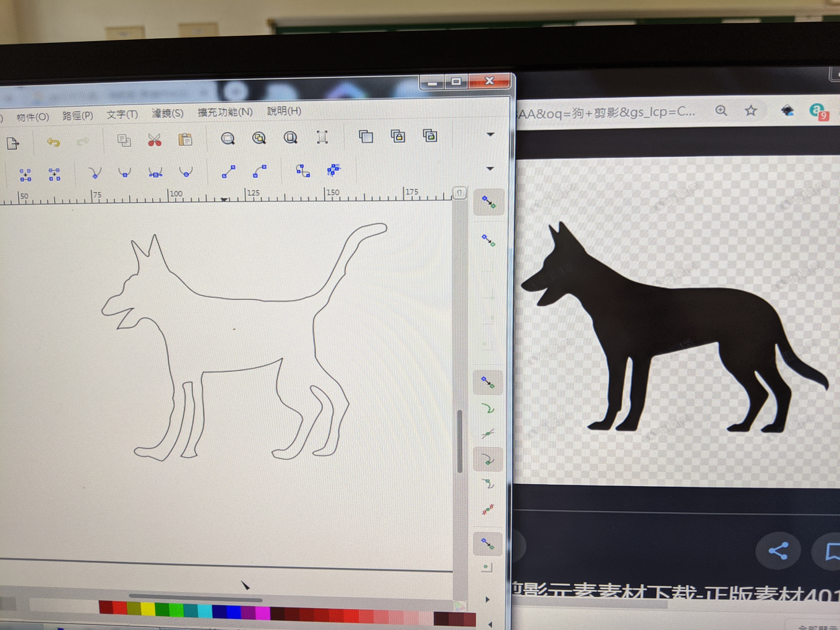The width and height of the screenshot is (840, 630).
Task: Make selected nodes cusp (corner)
Action: pyautogui.click(x=95, y=173)
